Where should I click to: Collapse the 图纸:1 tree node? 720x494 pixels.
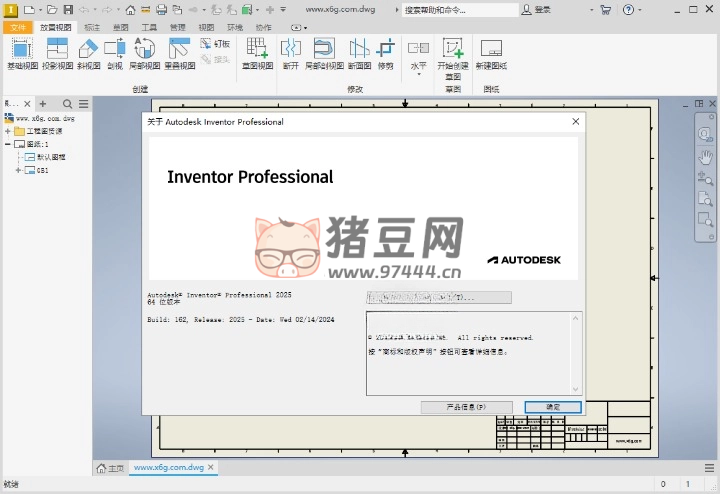8,144
